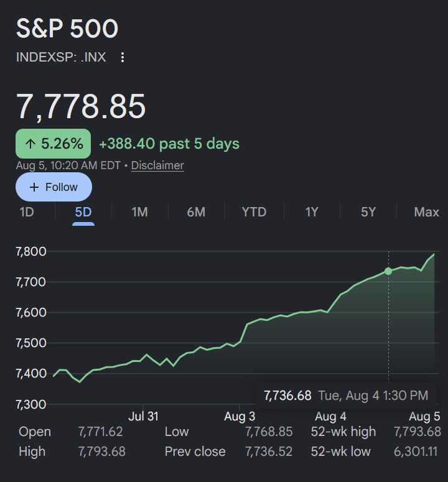
Task: Switch chart to 1M range
Action: (x=139, y=212)
